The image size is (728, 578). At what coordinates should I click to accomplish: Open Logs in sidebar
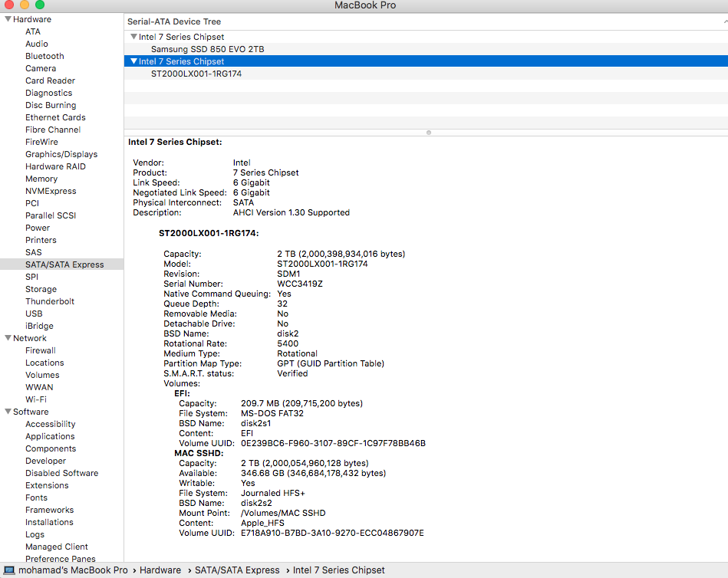tap(35, 535)
